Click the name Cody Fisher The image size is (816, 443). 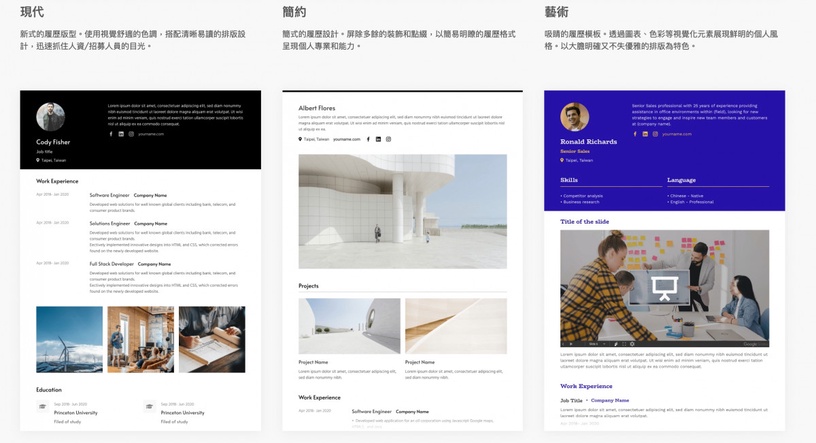(53, 142)
